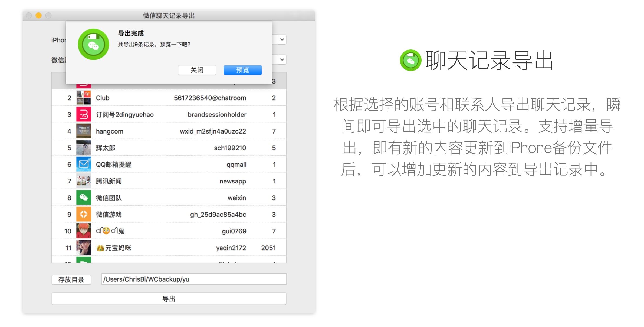Click the 预览 preview button
Image resolution: width=644 pixels, height=327 pixels.
point(242,70)
